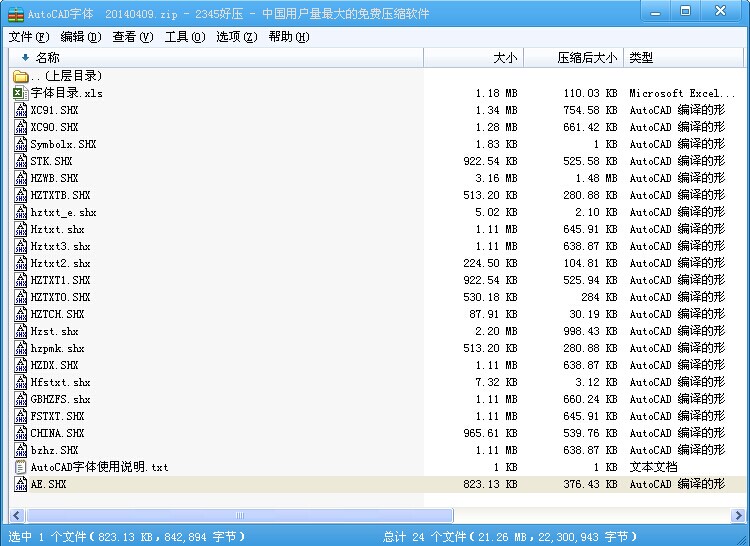Select the file name AutoCAD字体使用说明.txt
The image size is (750, 546).
click(99, 467)
